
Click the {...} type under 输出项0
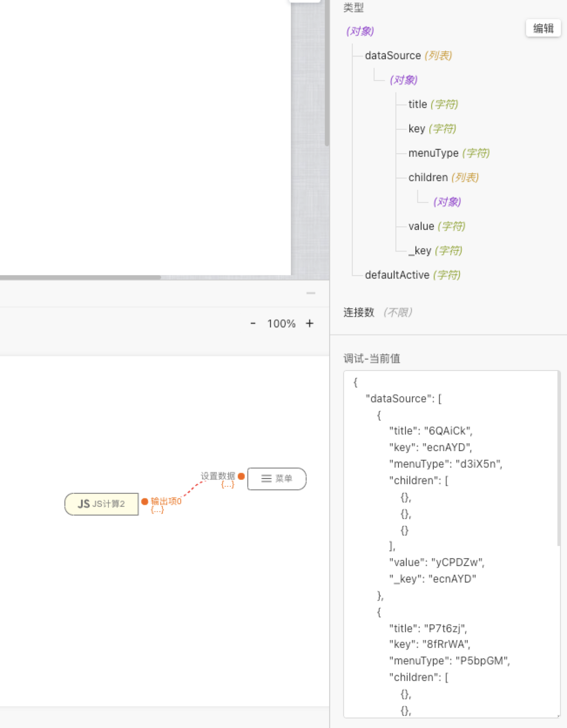(x=157, y=510)
